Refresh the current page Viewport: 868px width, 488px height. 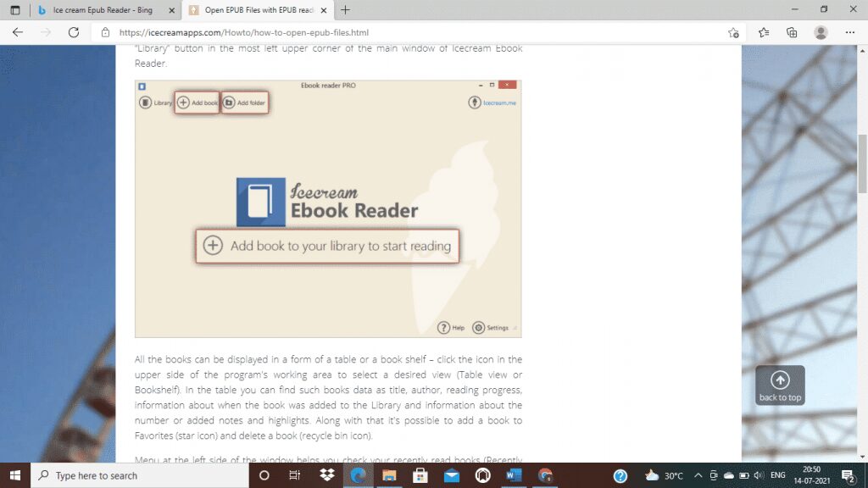point(74,33)
